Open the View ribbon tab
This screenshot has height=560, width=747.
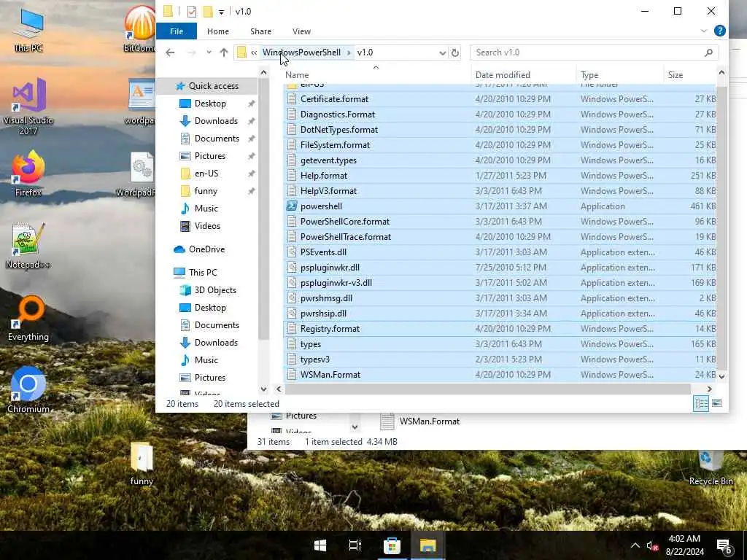301,31
